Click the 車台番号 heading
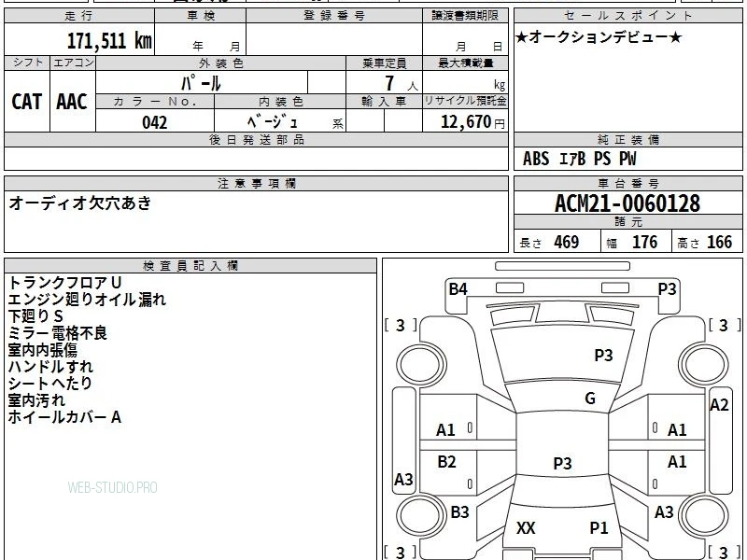Image resolution: width=747 pixels, height=560 pixels. (x=627, y=183)
